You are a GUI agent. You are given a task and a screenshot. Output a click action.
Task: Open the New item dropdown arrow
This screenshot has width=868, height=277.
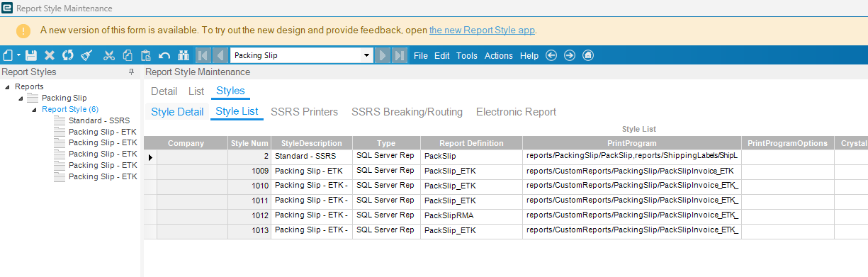[18, 55]
